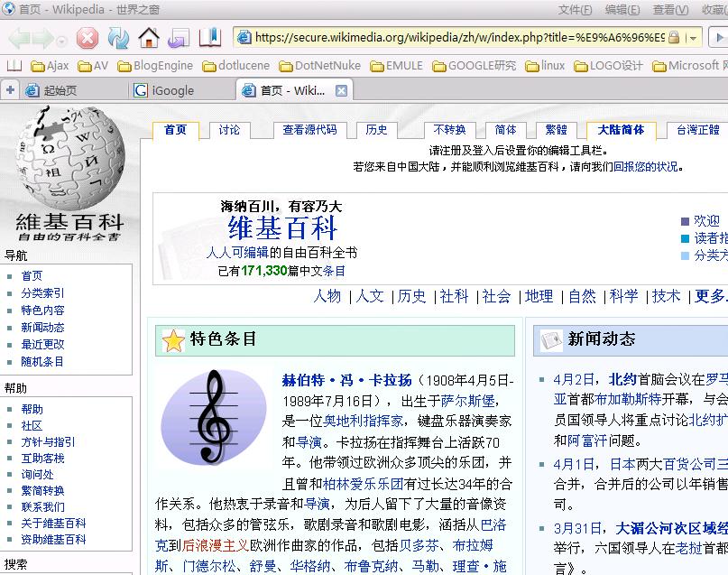Close the 首页 - Wiki tab
Image resolution: width=728 pixels, height=575 pixels.
pyautogui.click(x=341, y=90)
